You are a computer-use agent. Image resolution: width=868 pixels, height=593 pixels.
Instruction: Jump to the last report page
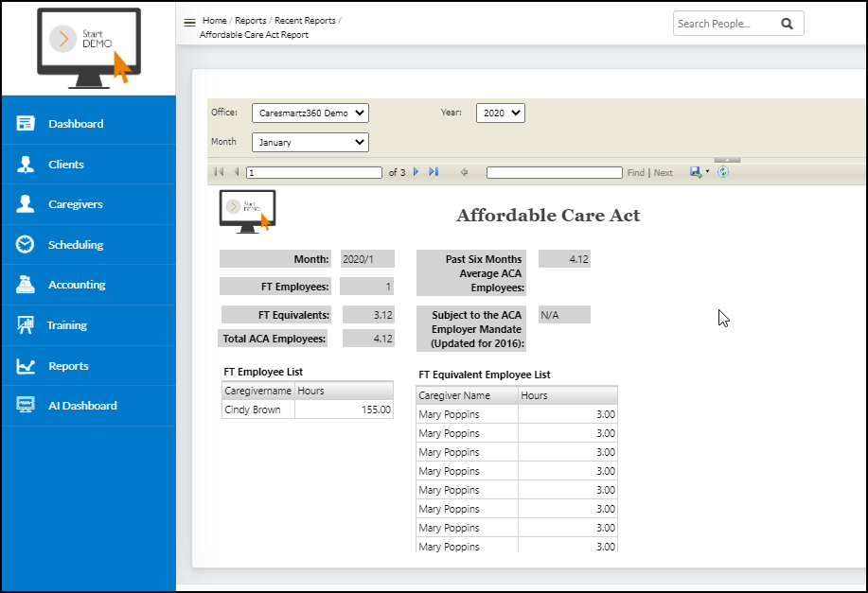(434, 172)
